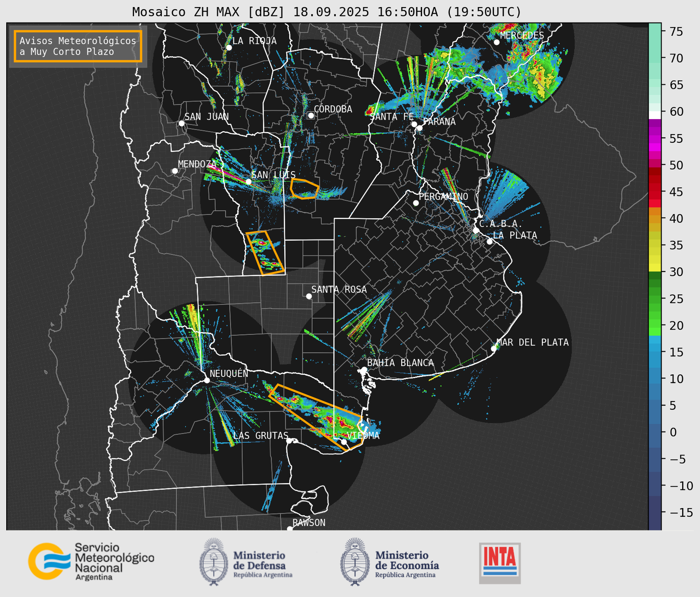
Task: Select the BAHÍA BLANCA city marker
Action: [364, 369]
